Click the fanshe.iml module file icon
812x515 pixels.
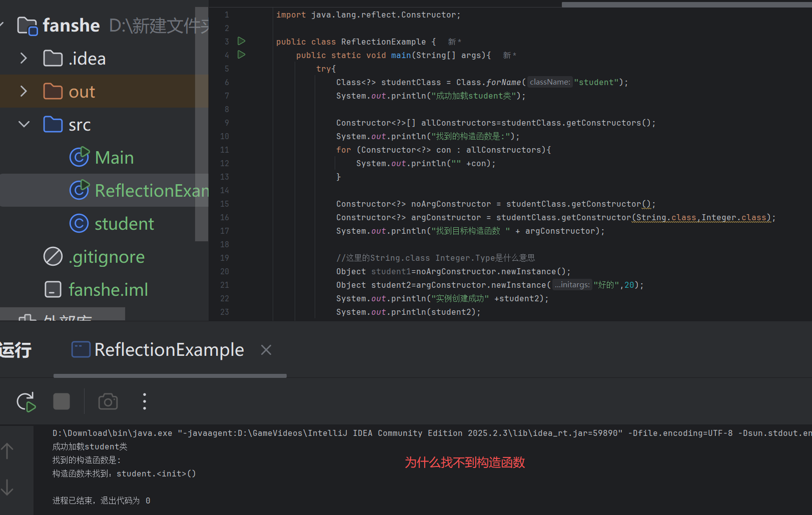coord(53,290)
